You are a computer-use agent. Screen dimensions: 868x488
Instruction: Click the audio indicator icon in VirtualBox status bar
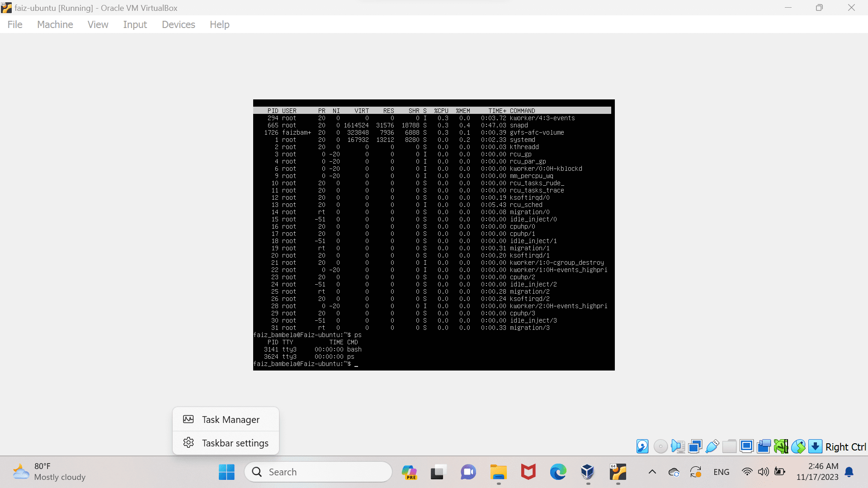coord(678,446)
